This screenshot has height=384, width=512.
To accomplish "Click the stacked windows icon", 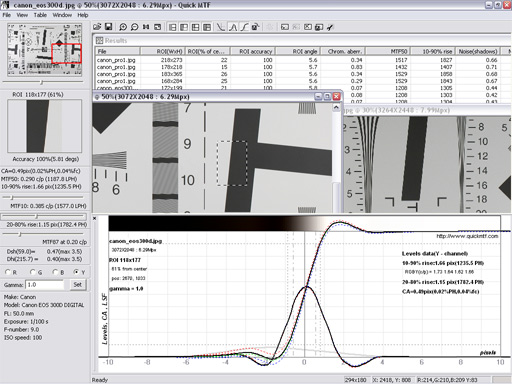I will [x=319, y=27].
